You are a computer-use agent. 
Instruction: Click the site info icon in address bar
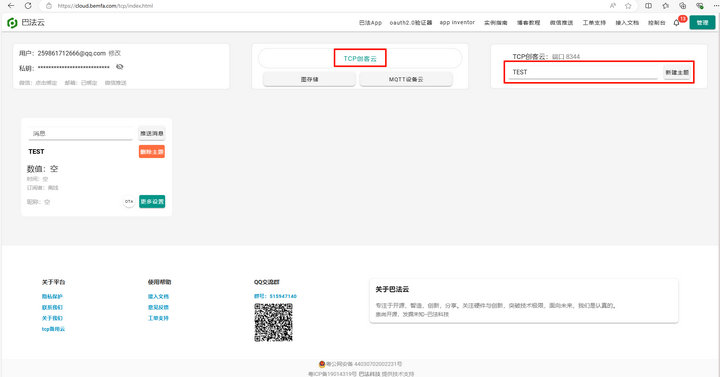point(49,6)
